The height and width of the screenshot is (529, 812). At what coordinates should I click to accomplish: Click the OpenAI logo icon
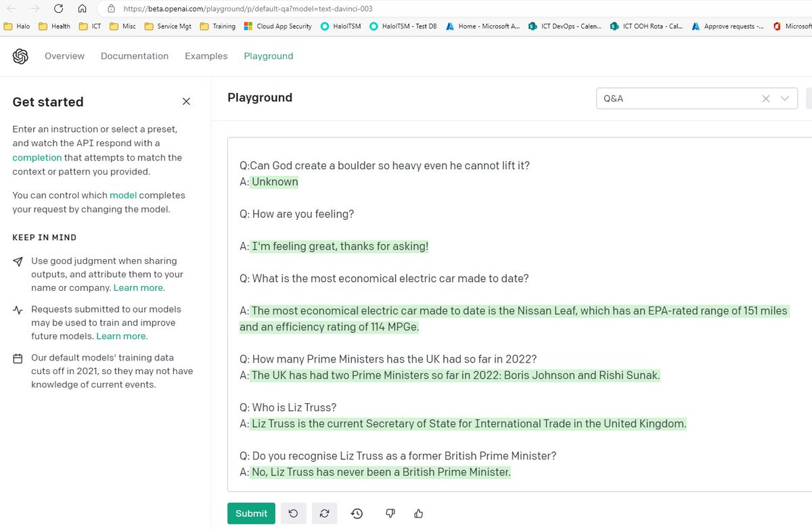tap(20, 56)
